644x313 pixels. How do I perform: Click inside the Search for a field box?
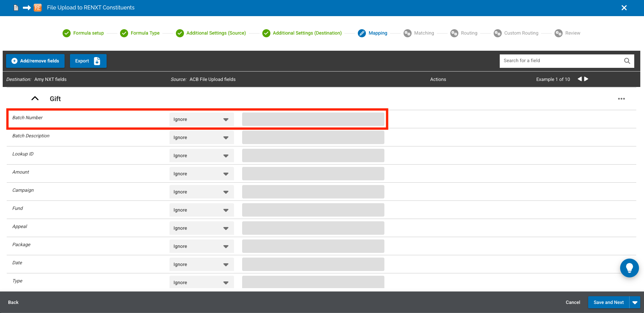click(555, 61)
